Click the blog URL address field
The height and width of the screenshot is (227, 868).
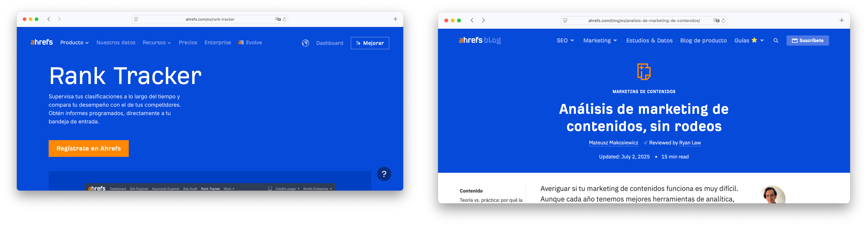[x=644, y=21]
